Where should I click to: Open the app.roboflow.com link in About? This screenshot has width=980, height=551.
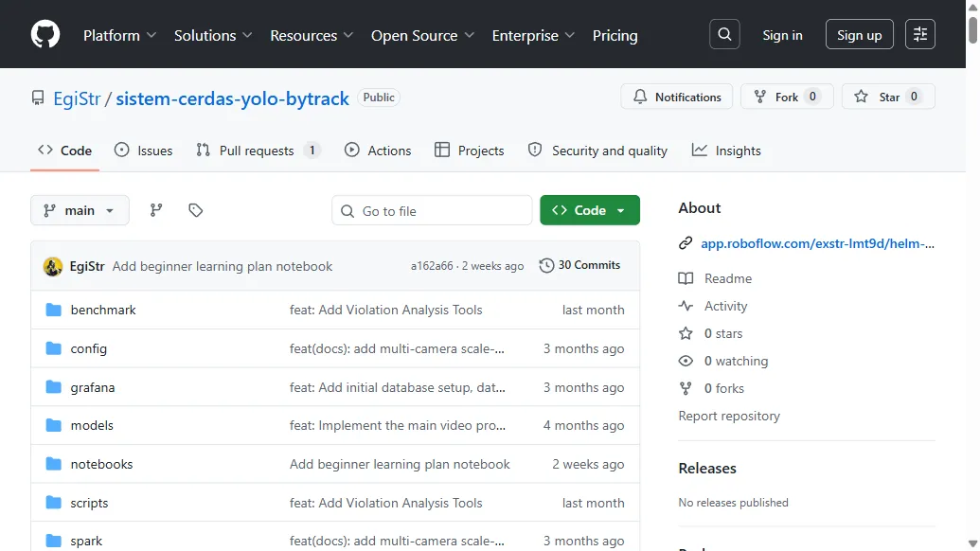pyautogui.click(x=817, y=243)
